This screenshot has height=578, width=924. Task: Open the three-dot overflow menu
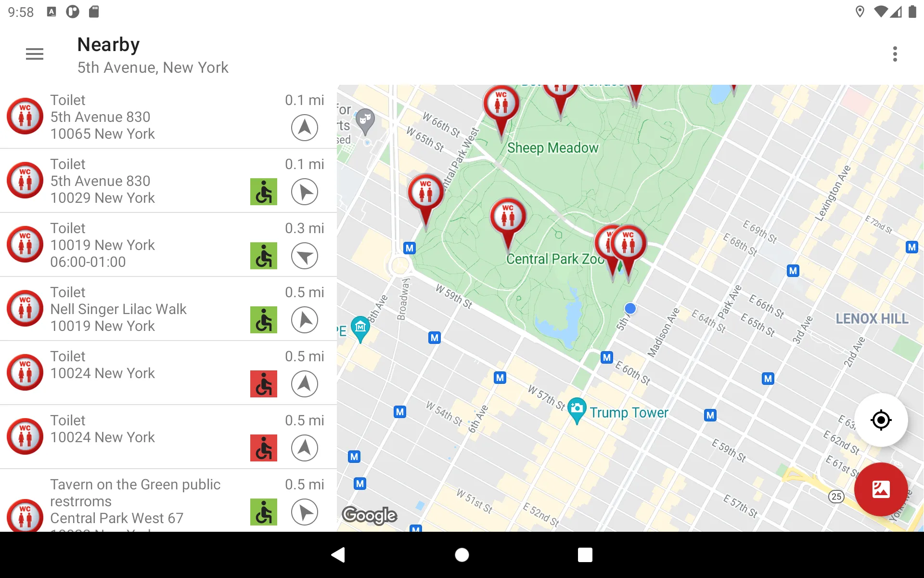click(x=896, y=54)
